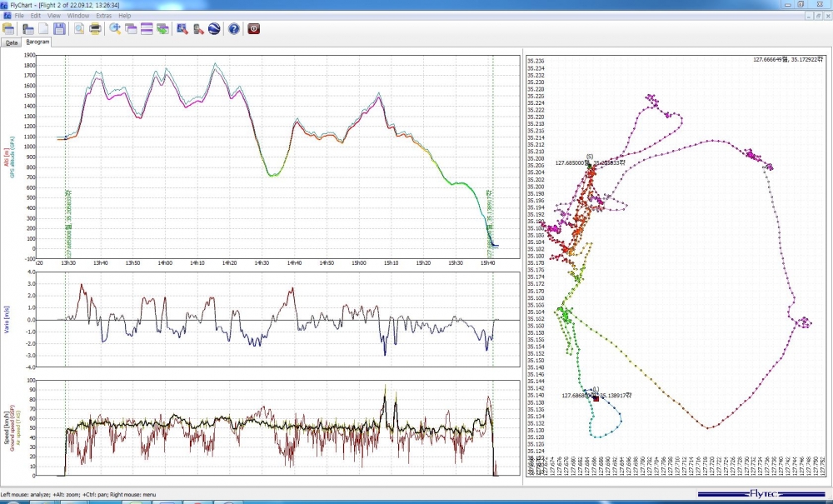Screen dimensions: 833x504
Task: Print the barogram with the printer icon
Action: click(x=95, y=28)
